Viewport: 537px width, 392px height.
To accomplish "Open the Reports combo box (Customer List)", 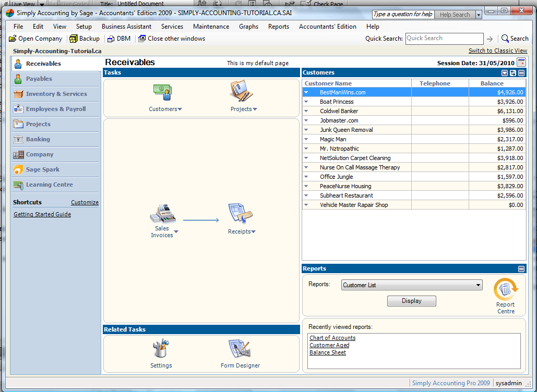I will point(412,285).
